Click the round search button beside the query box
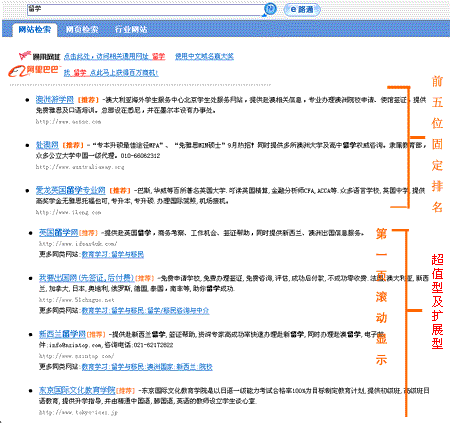Viewport: 450px width, 423px height. pyautogui.click(x=270, y=9)
